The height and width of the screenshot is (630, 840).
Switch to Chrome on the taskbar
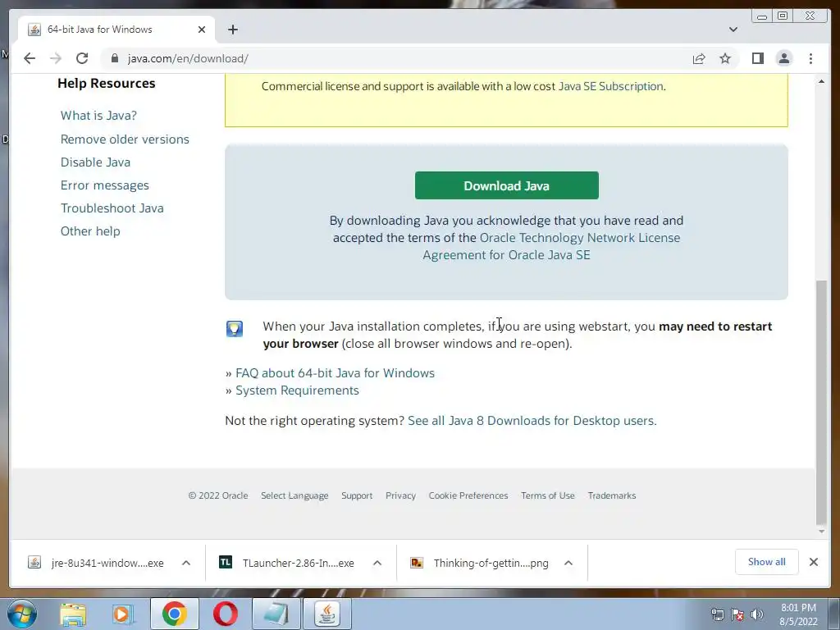[x=175, y=614]
